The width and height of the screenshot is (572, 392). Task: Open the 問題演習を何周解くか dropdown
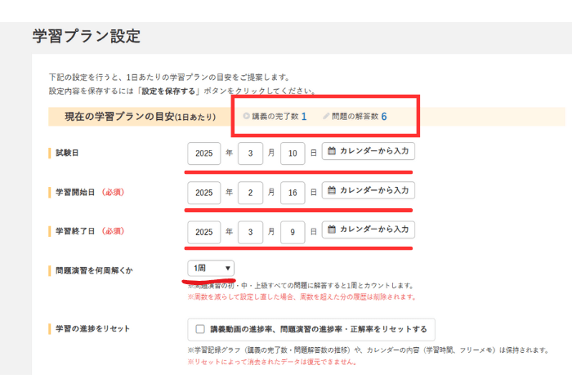(x=211, y=268)
